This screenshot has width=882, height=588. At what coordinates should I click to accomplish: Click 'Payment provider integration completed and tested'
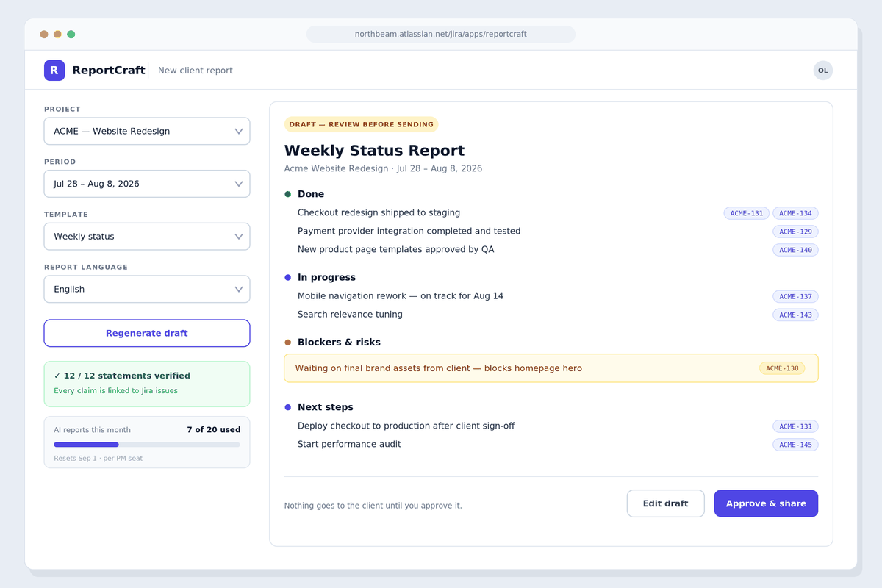[x=409, y=231]
